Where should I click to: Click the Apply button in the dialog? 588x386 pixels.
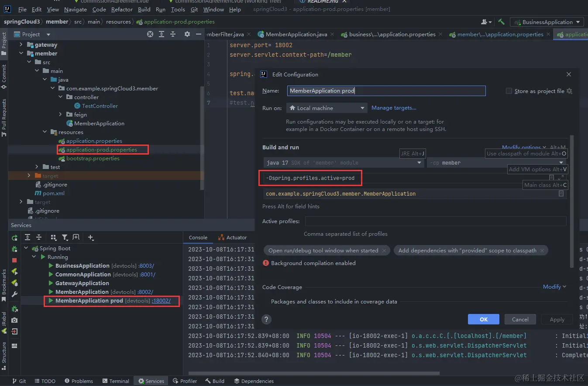[557, 319]
